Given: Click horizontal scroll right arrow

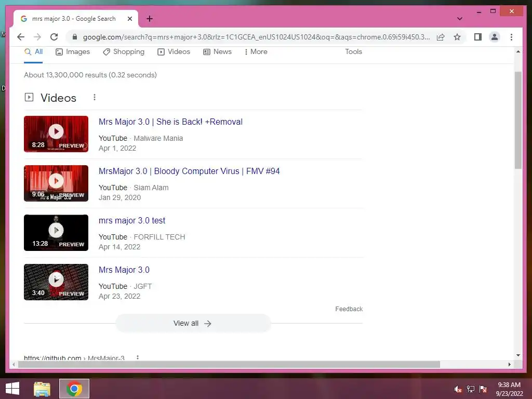Looking at the screenshot, I should coord(509,364).
